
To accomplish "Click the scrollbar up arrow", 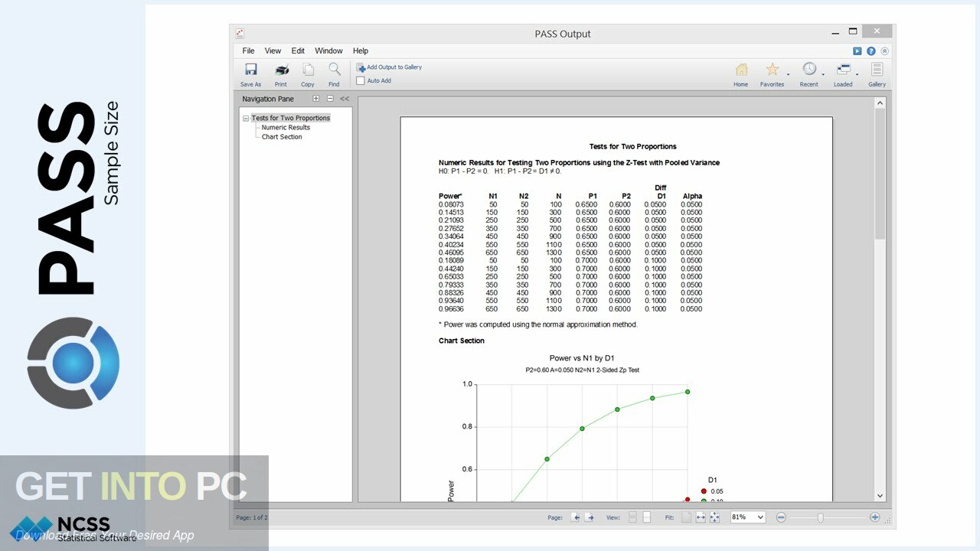I will (880, 103).
